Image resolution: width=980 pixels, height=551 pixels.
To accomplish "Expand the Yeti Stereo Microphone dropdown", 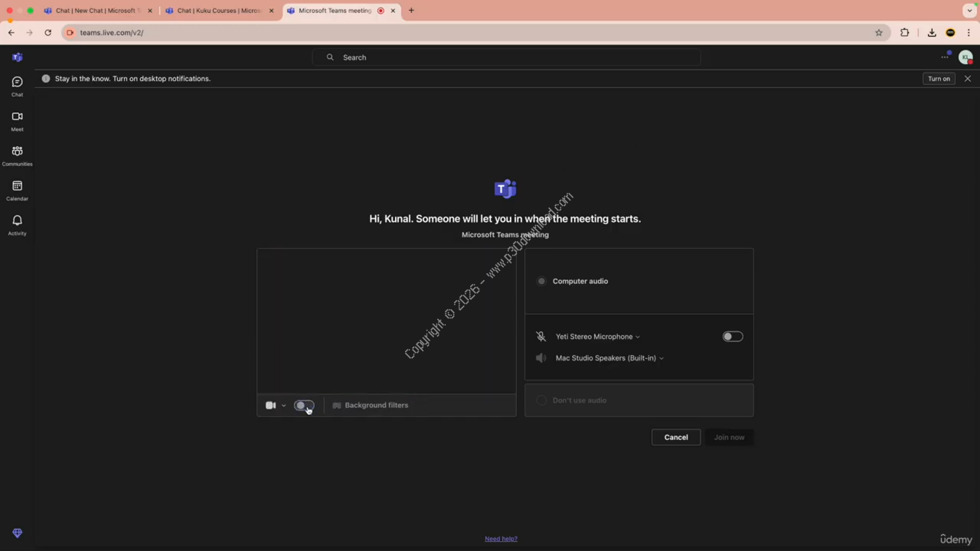I will pos(597,337).
